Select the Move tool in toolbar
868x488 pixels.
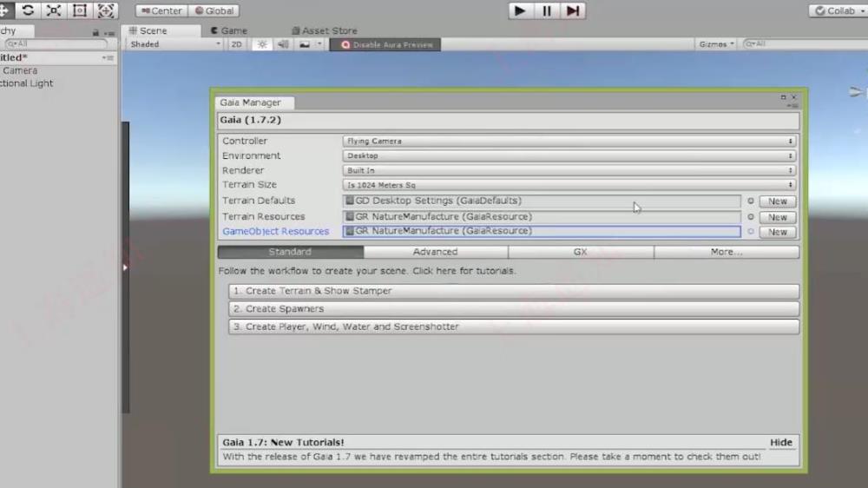(4, 10)
